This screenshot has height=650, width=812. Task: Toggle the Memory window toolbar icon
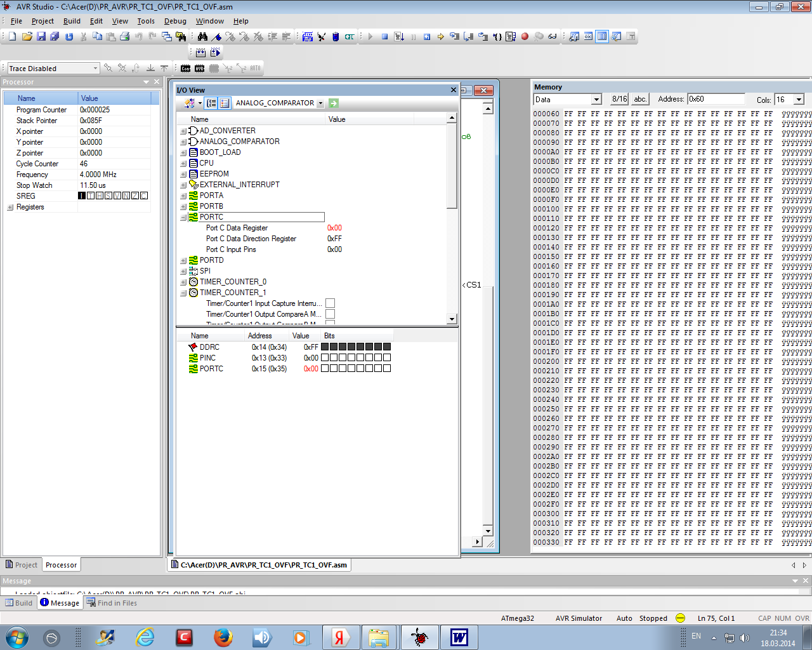click(602, 37)
